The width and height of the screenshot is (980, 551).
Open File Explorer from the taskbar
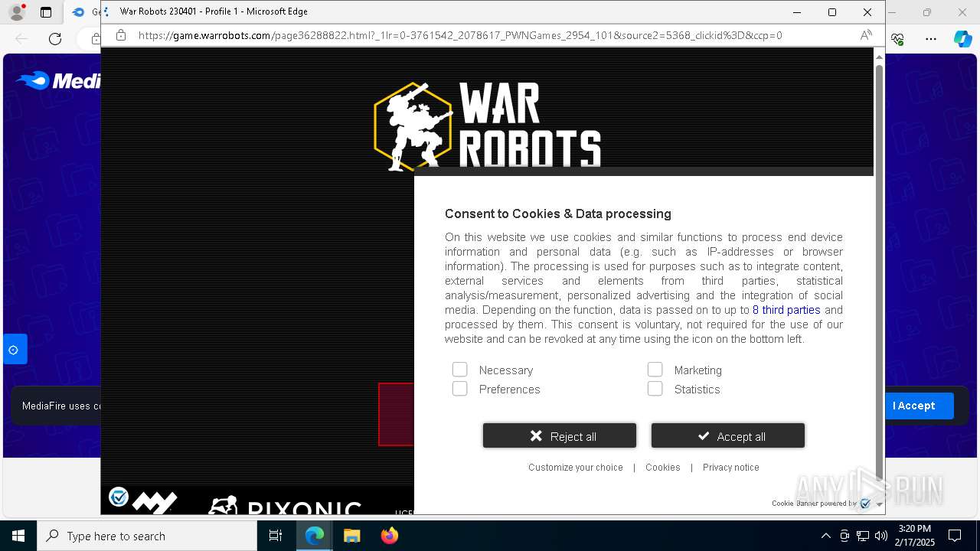pyautogui.click(x=352, y=536)
